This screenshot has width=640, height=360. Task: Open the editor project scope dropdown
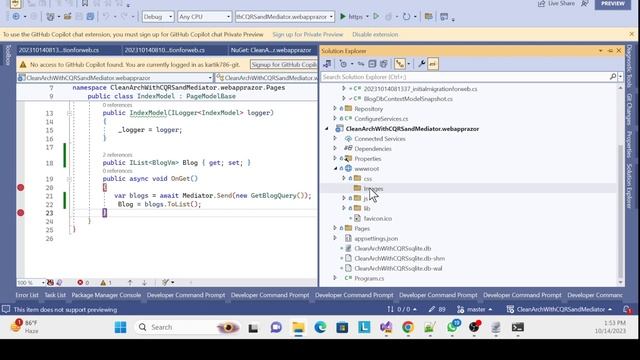pyautogui.click(x=116, y=78)
